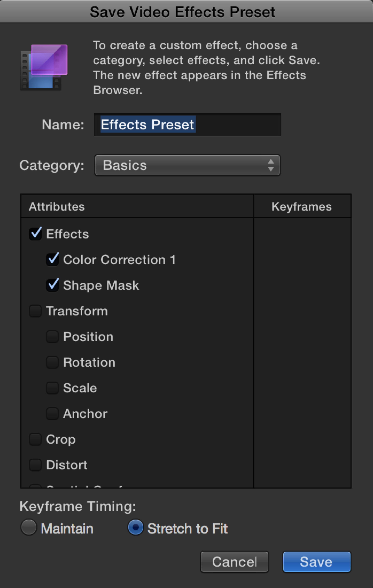This screenshot has width=373, height=588.
Task: Open the Basics category dropdown
Action: (x=187, y=165)
